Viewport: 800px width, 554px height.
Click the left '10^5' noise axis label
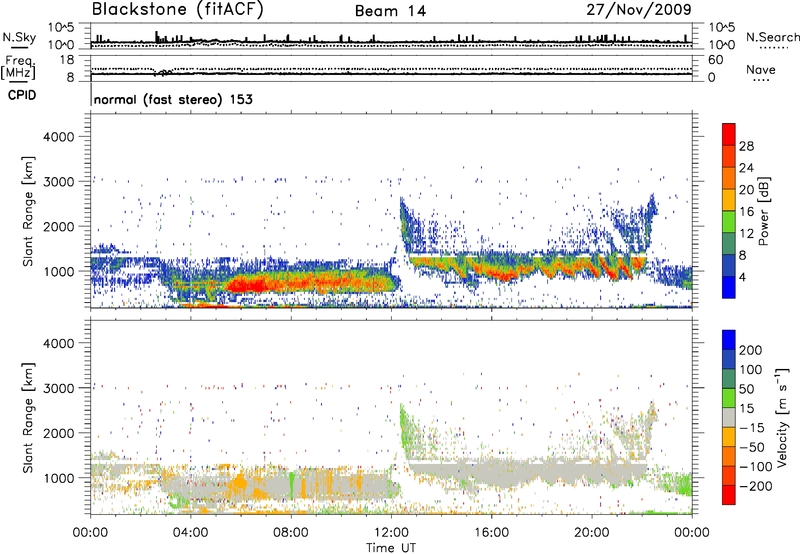coord(61,27)
